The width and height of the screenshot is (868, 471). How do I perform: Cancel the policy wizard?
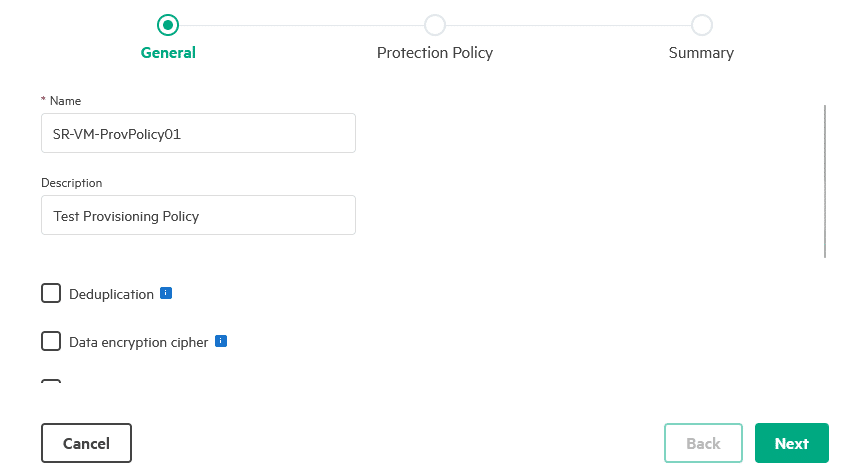86,443
